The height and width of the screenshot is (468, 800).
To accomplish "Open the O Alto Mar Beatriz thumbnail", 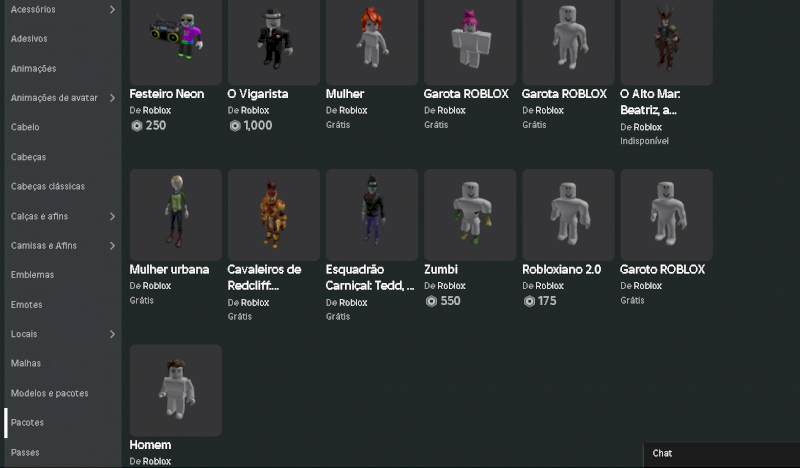I will 666,41.
